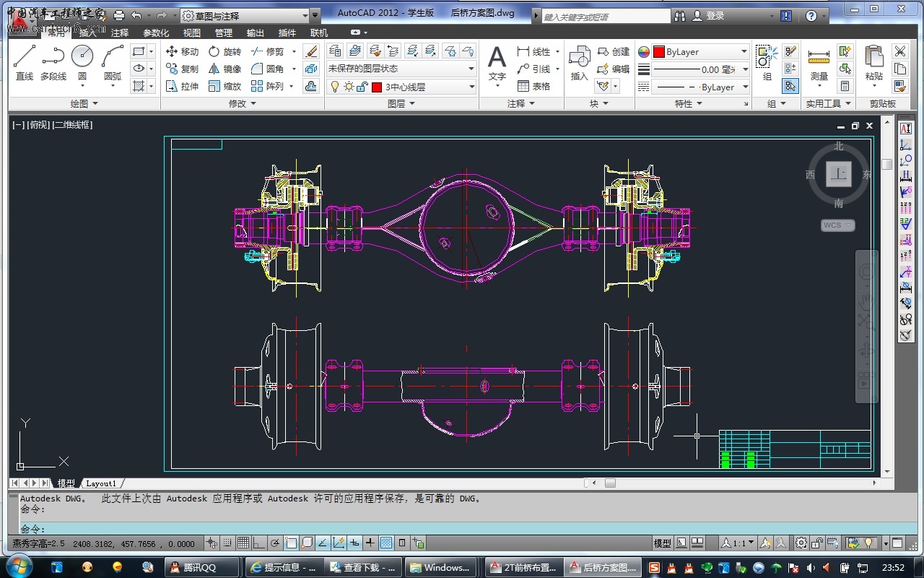Activate the 修剪 (Trim) command

coord(268,51)
